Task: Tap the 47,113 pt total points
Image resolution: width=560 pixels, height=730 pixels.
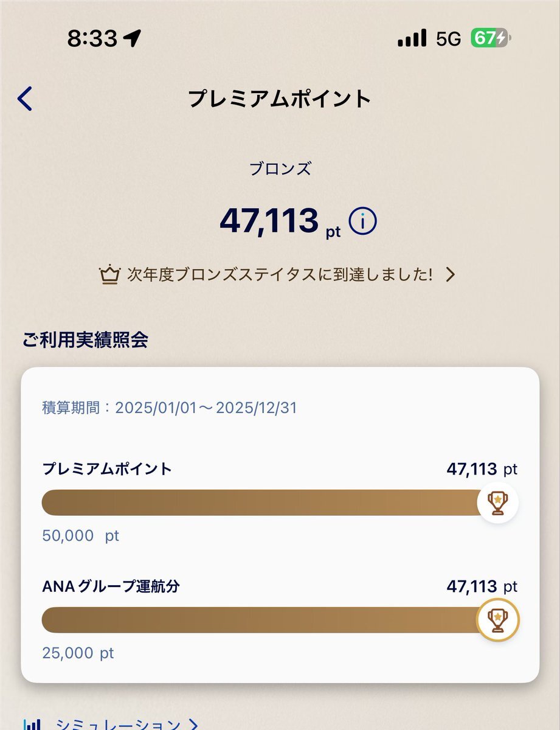Action: pyautogui.click(x=280, y=221)
